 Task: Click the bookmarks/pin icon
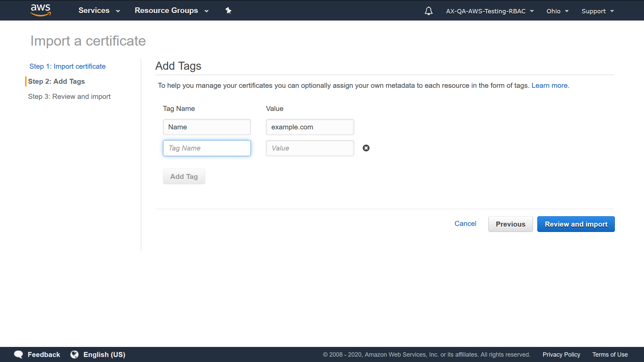[228, 11]
